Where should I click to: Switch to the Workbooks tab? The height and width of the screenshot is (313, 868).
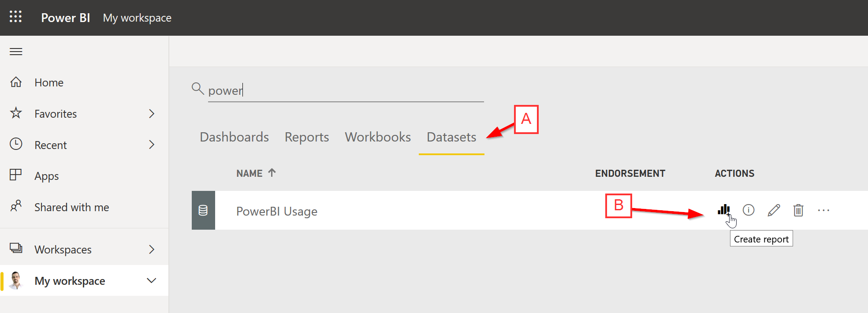pyautogui.click(x=378, y=137)
